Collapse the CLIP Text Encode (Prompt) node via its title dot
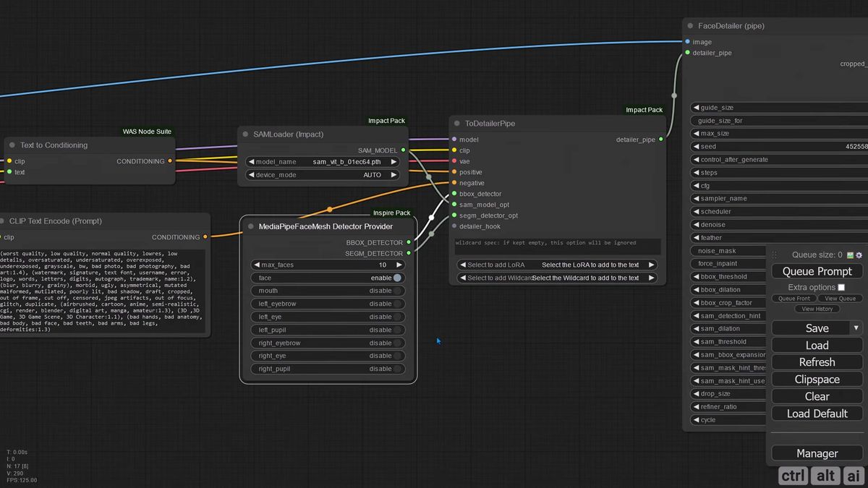Screen dimensions: 868x488 [2, 221]
